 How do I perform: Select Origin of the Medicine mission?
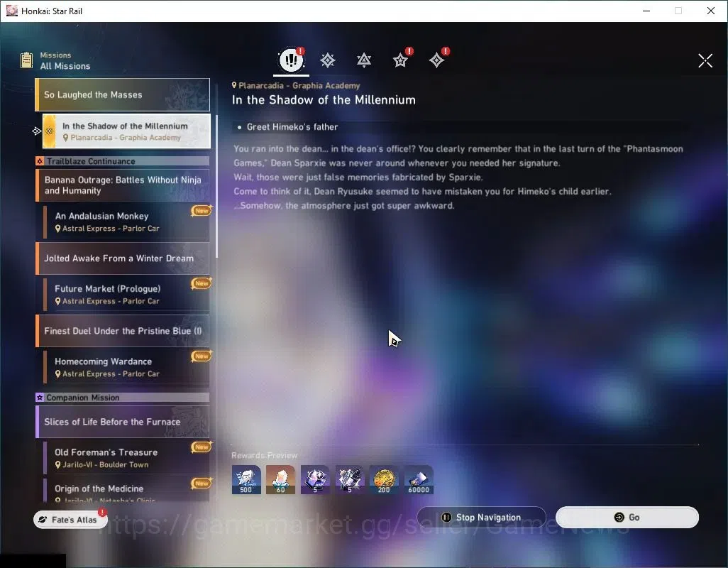click(126, 490)
